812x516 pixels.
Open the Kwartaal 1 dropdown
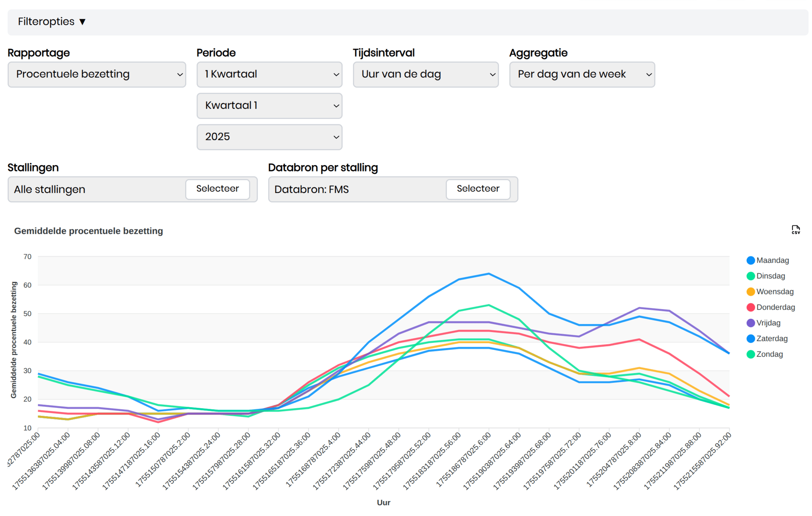click(269, 106)
